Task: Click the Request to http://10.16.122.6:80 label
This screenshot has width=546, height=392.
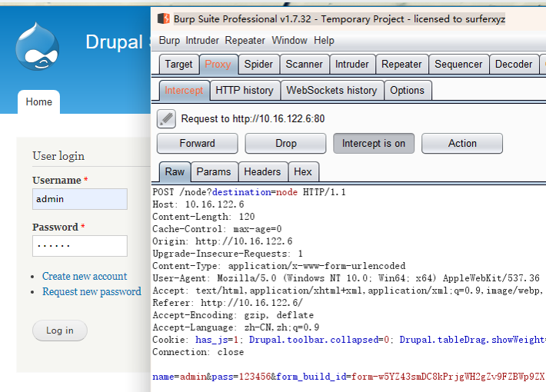Action: click(253, 118)
